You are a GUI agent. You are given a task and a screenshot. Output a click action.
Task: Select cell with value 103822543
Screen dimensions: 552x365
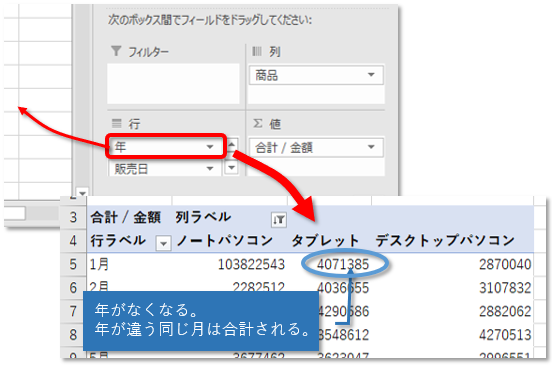pos(230,264)
